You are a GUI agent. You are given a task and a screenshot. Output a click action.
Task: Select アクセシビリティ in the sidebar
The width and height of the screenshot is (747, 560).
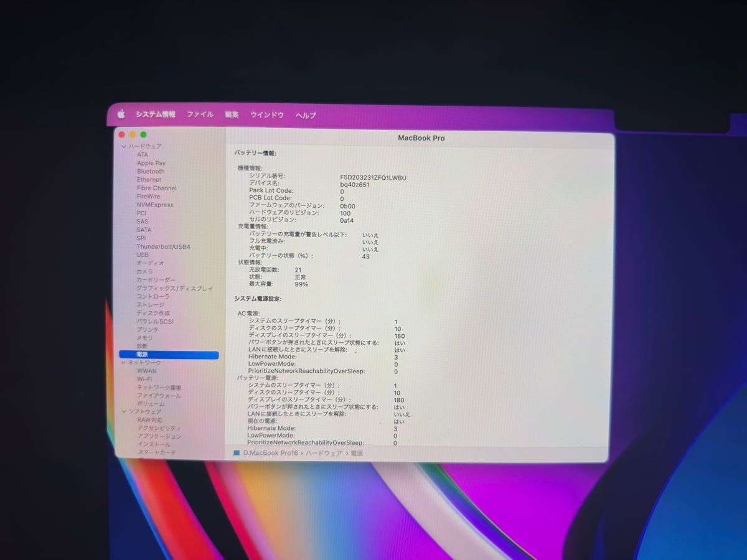(160, 428)
